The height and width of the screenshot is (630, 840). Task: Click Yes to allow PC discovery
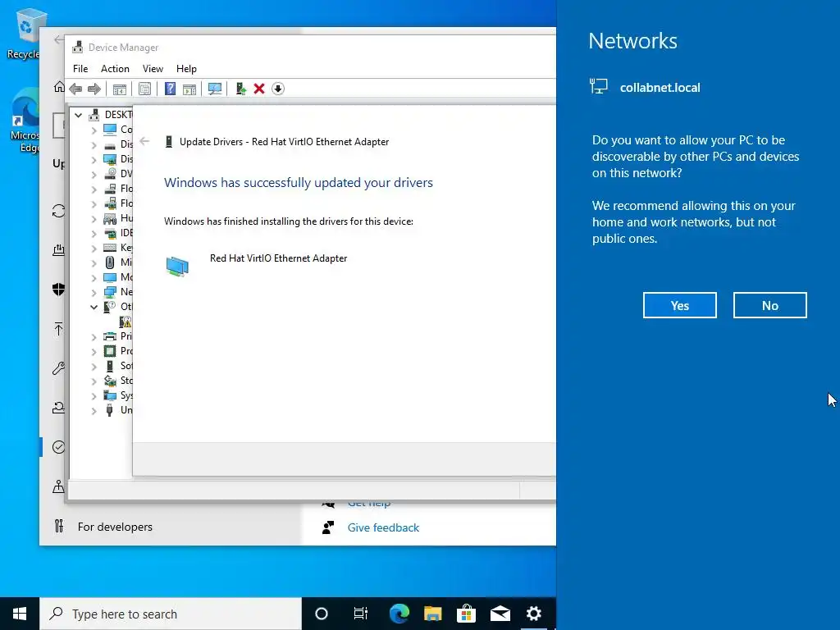[680, 305]
